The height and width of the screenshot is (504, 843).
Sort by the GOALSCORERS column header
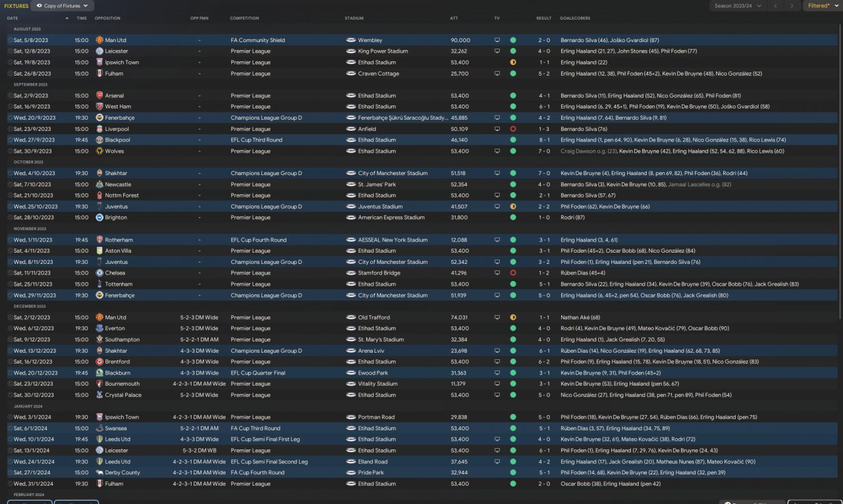575,18
